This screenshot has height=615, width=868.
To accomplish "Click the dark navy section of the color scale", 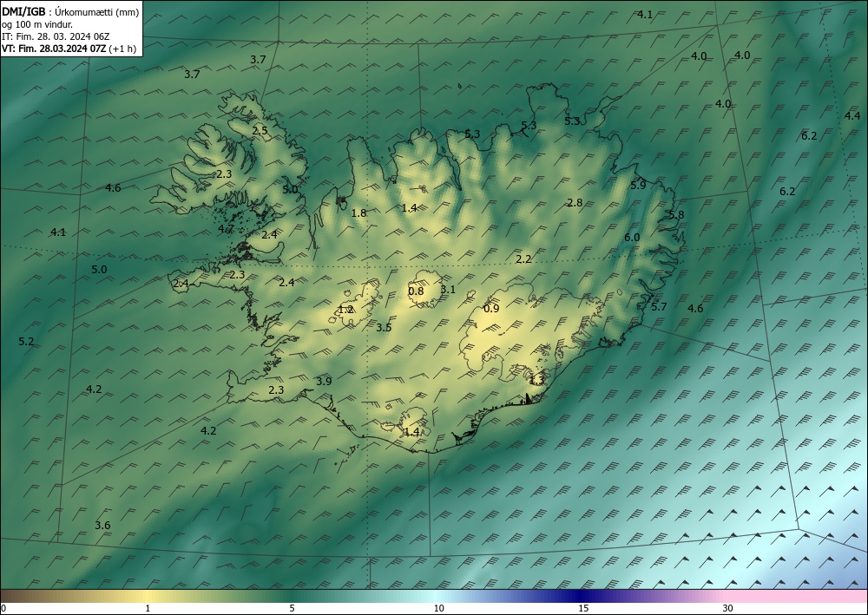I will click(x=582, y=596).
